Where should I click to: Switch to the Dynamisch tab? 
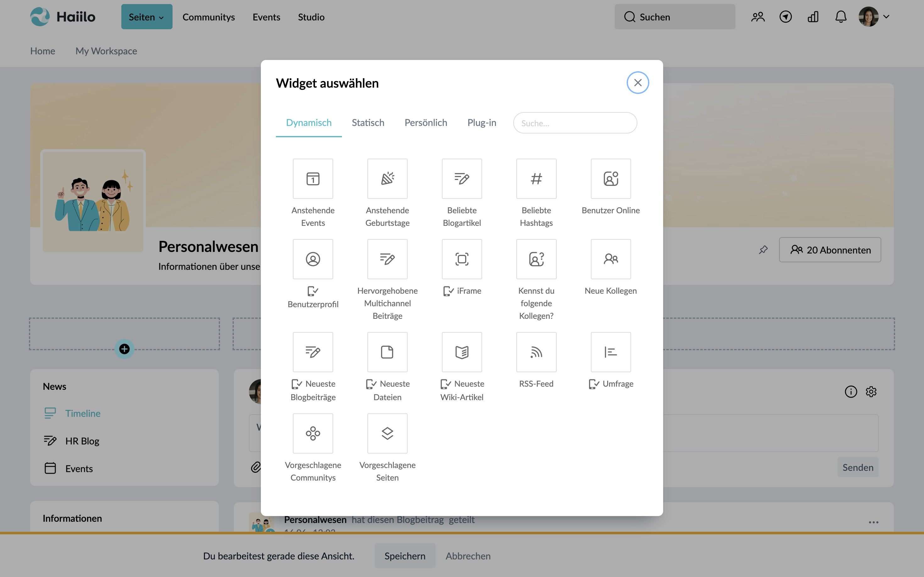click(309, 123)
